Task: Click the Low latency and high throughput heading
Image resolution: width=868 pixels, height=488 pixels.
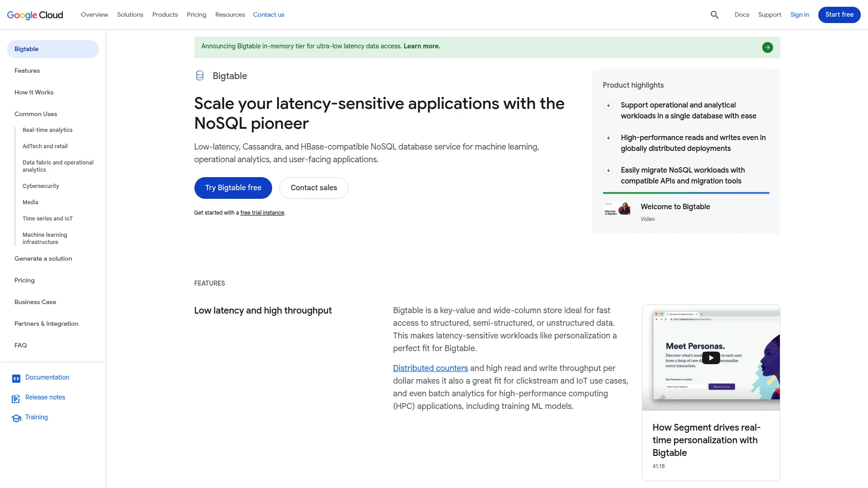Action: click(263, 311)
